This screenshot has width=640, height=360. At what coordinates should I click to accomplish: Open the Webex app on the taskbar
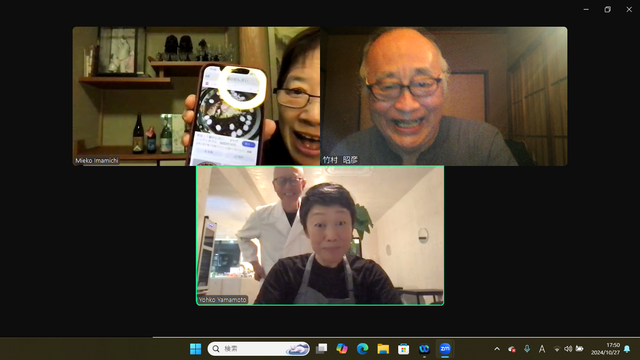click(424, 349)
